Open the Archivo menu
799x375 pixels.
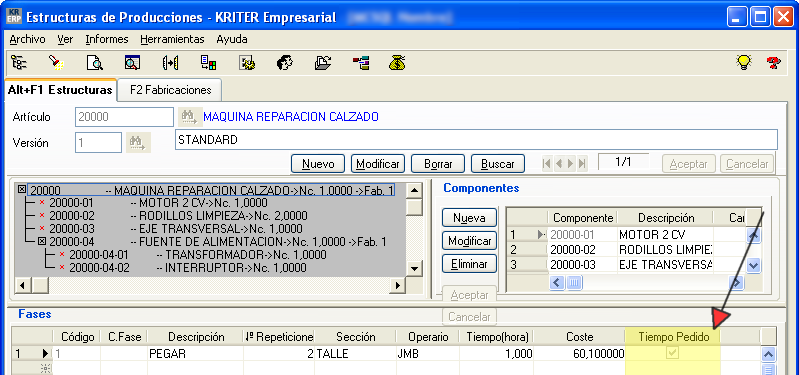pyautogui.click(x=28, y=39)
